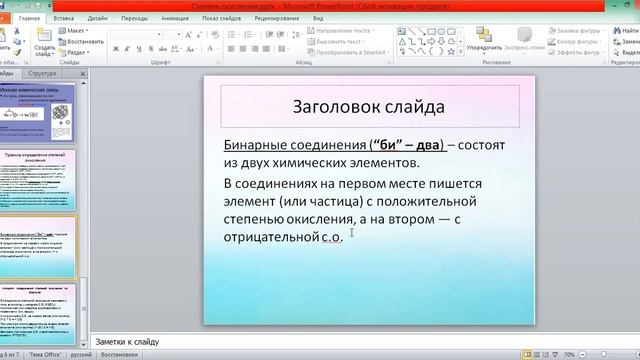Open the Главная (Home) ribbon tab
Viewport: 640px width, 360px height.
pyautogui.click(x=29, y=18)
